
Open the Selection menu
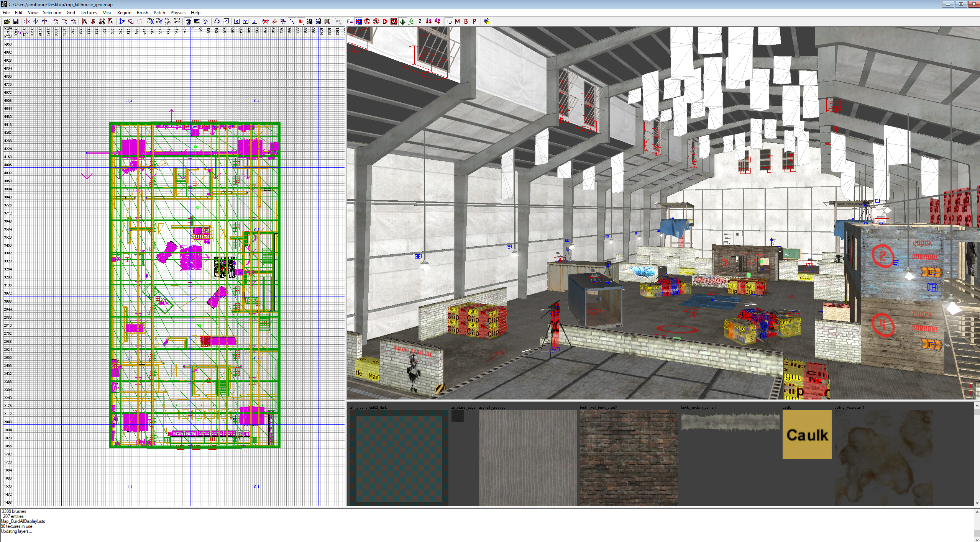pos(52,13)
